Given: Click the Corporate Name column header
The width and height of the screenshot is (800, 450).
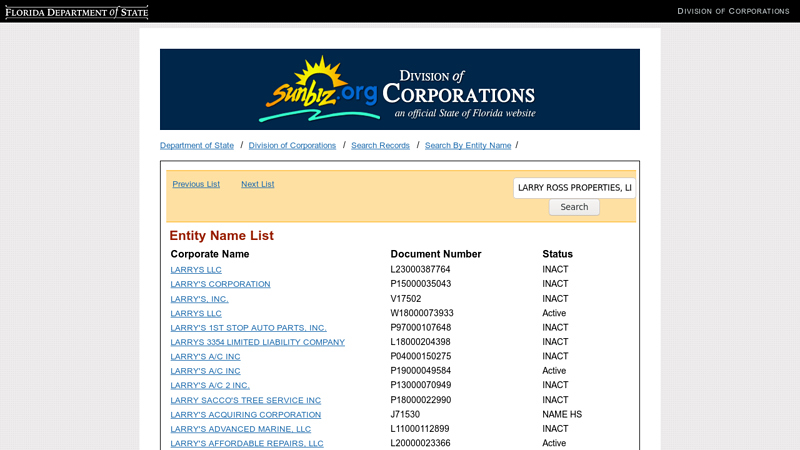Looking at the screenshot, I should coord(210,254).
